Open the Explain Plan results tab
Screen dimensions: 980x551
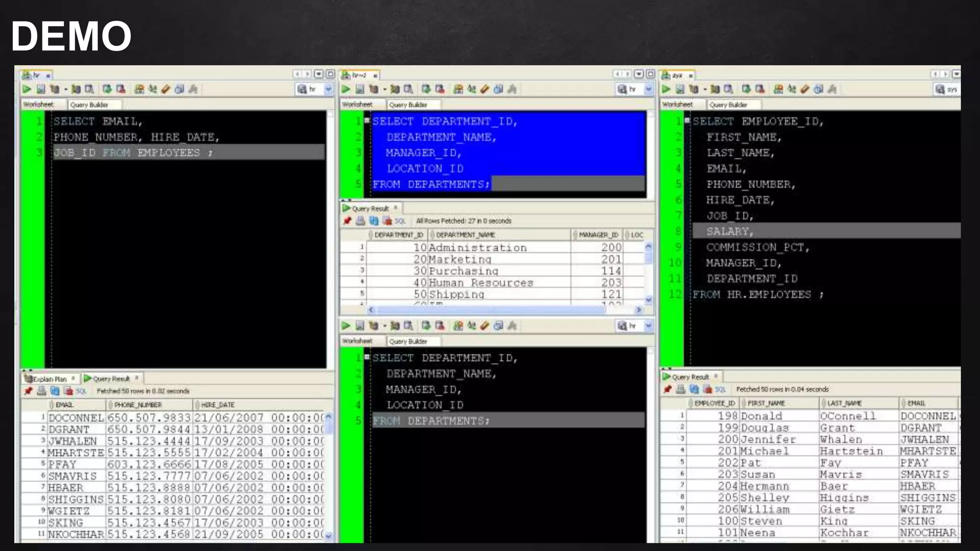pyautogui.click(x=49, y=379)
